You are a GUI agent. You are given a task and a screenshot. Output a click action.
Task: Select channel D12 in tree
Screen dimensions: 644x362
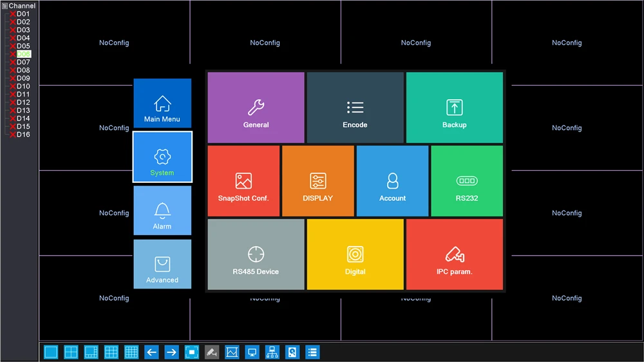(23, 102)
